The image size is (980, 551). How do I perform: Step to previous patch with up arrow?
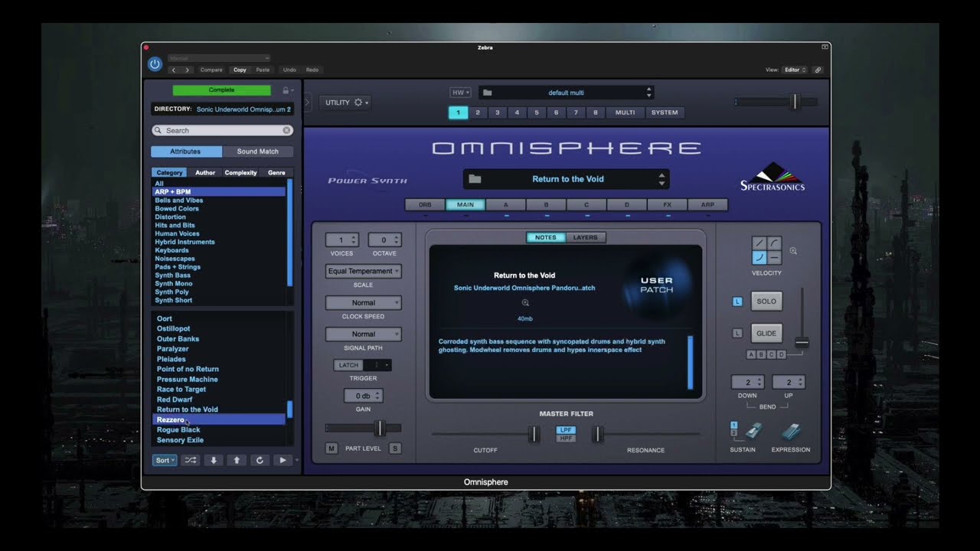coord(237,460)
